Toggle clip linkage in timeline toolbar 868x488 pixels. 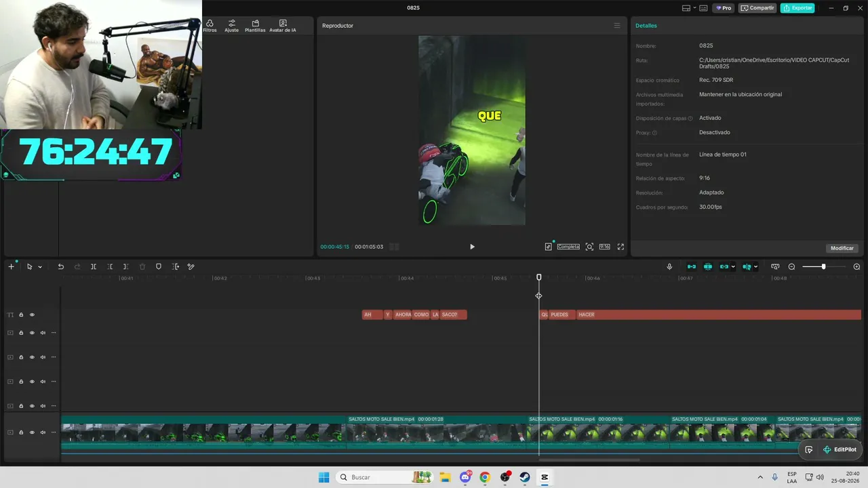tap(724, 267)
